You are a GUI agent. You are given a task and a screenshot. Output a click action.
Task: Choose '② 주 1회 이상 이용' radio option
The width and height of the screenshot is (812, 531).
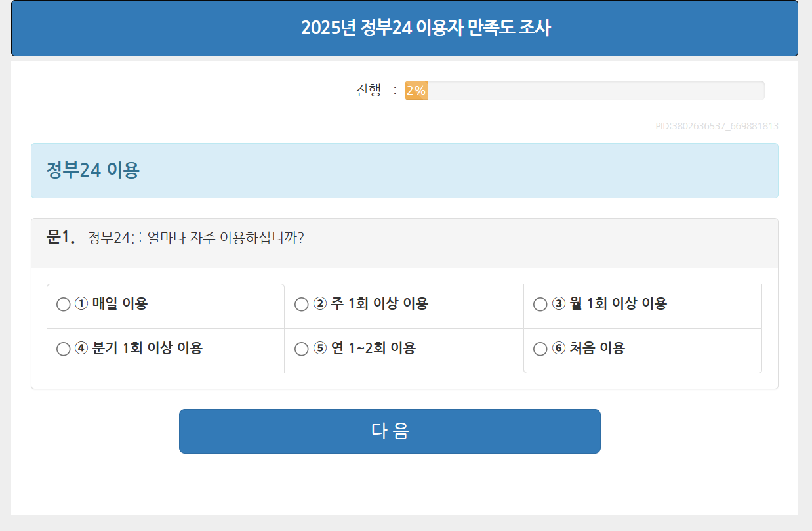tap(302, 305)
